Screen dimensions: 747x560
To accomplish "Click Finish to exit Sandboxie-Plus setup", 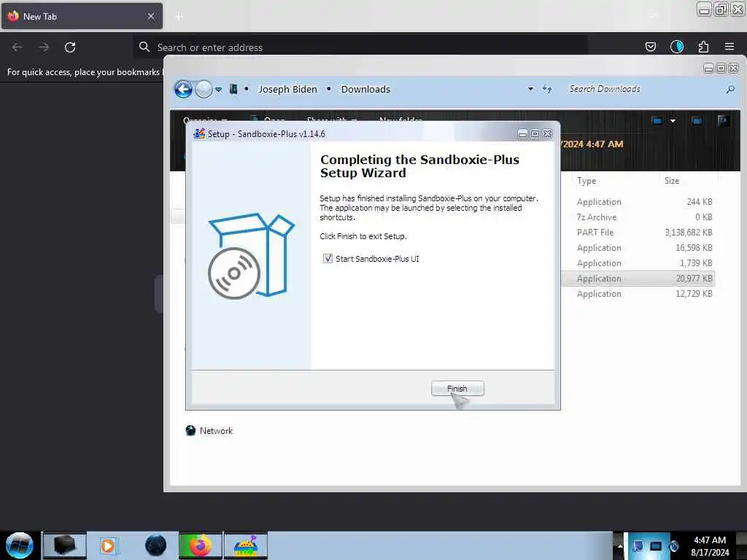I will pos(457,389).
